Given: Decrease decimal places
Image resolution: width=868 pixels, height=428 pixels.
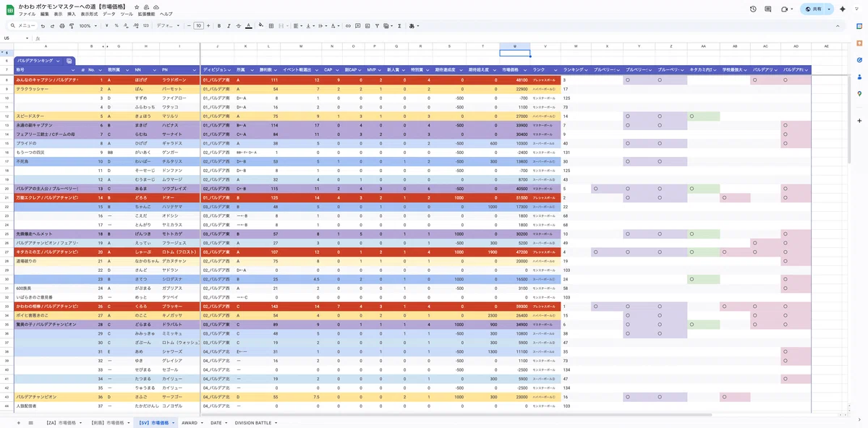Looking at the screenshot, I should [x=126, y=25].
